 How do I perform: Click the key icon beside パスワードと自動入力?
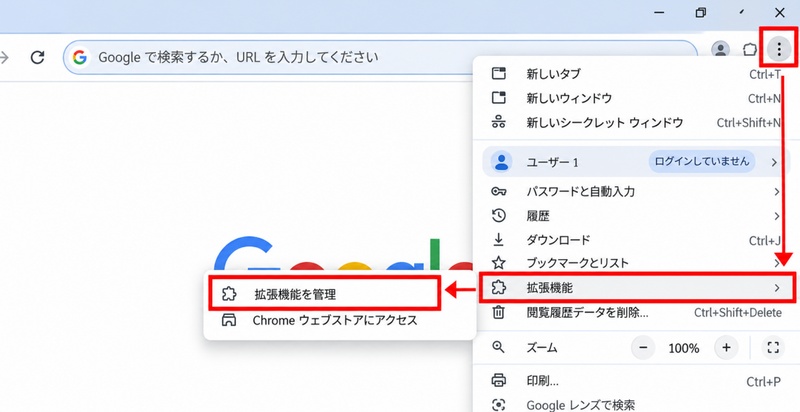click(x=498, y=192)
